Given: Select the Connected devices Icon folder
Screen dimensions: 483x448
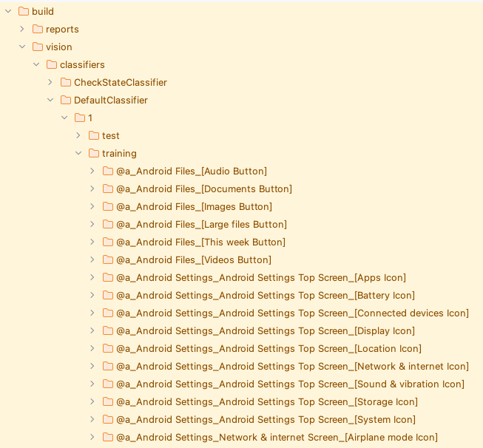Looking at the screenshot, I should (286, 313).
